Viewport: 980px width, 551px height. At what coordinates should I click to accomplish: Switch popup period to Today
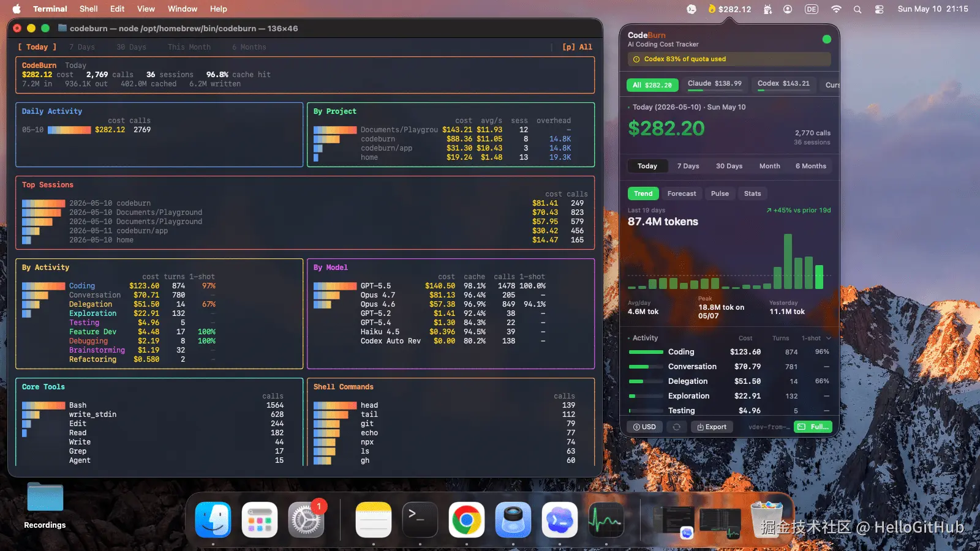point(647,166)
